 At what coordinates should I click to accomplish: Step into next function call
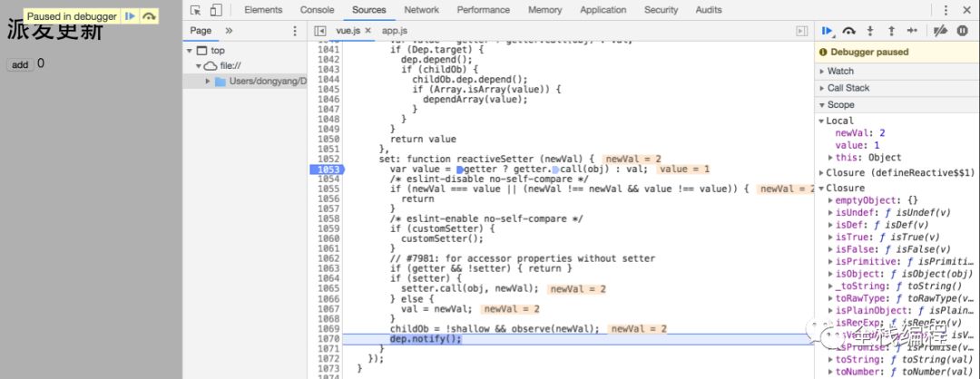coord(869,31)
